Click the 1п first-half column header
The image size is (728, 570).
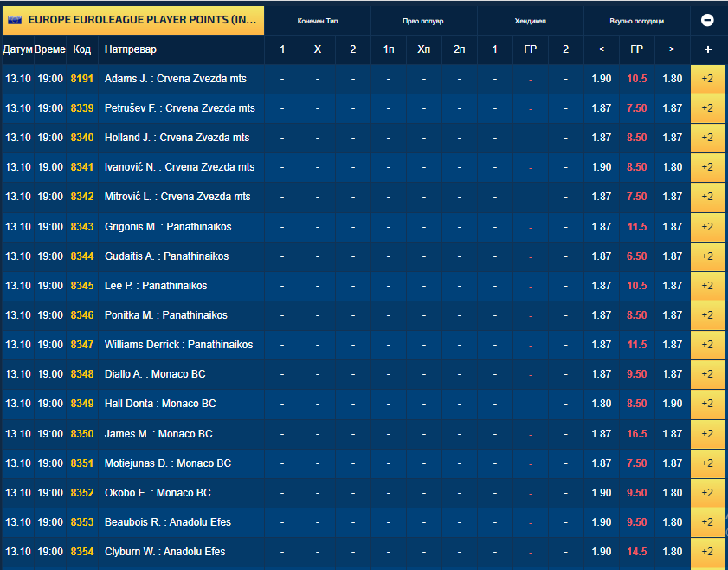[389, 49]
